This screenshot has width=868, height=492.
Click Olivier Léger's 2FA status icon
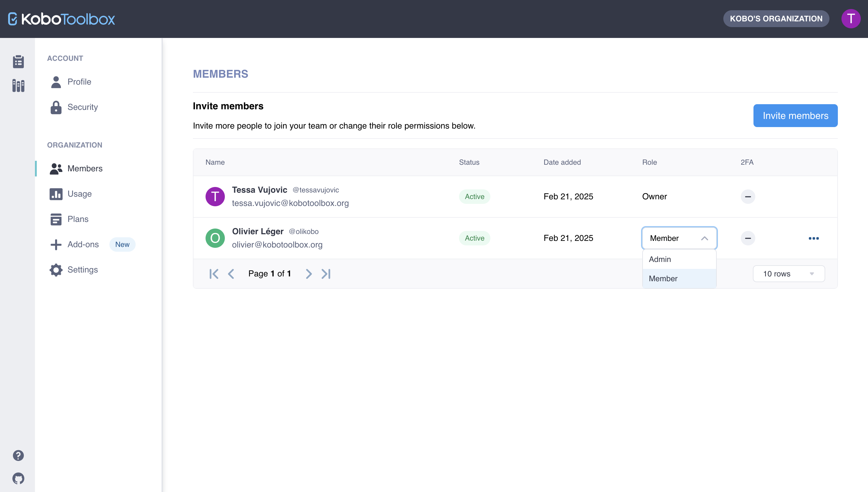tap(748, 238)
